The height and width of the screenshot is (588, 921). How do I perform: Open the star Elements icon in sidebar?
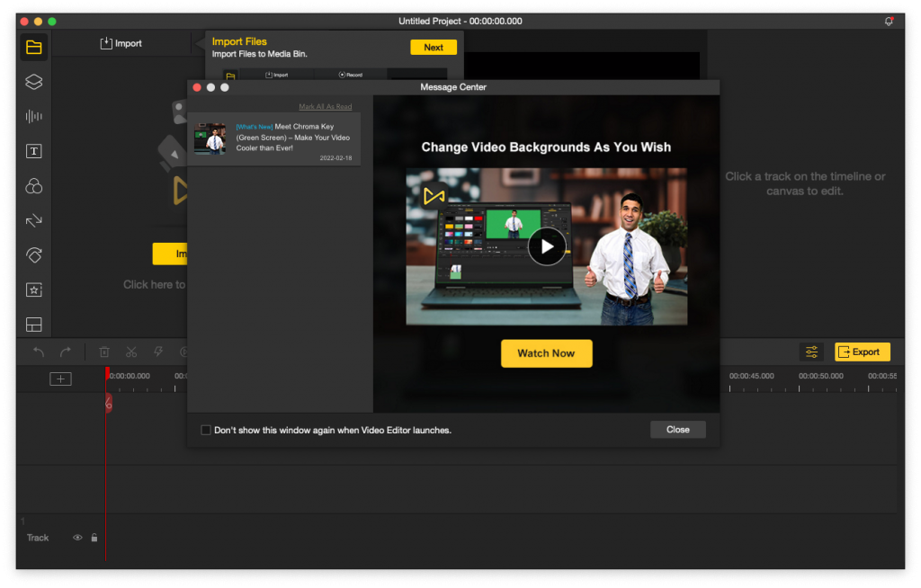point(33,290)
